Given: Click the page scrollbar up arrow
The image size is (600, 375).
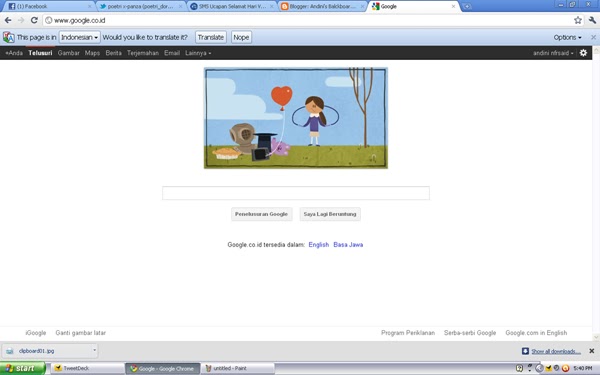Looking at the screenshot, I should [x=596, y=50].
